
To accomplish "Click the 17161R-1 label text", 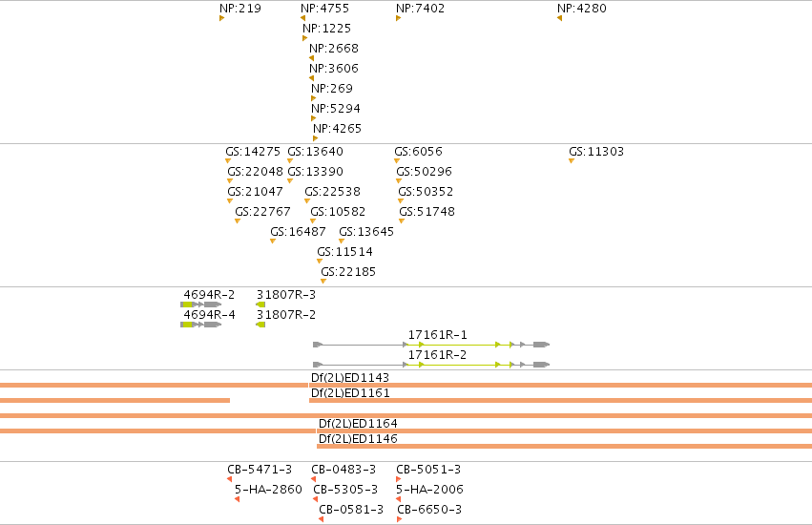I will (437, 335).
